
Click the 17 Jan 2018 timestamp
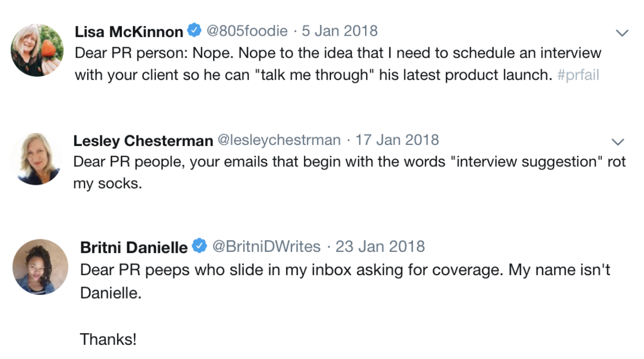tap(397, 141)
